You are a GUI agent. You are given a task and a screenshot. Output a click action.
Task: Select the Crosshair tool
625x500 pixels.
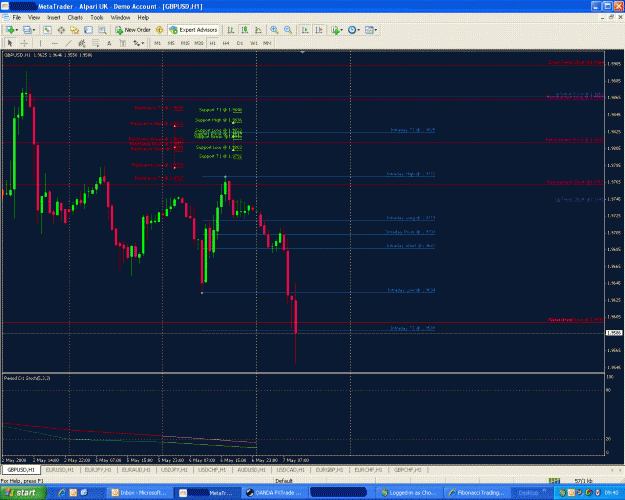pos(24,43)
